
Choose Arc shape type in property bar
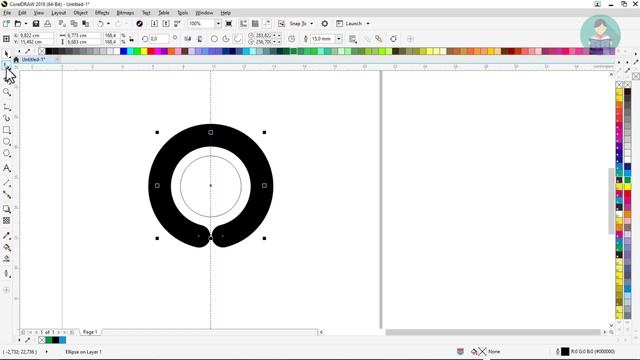tap(238, 39)
